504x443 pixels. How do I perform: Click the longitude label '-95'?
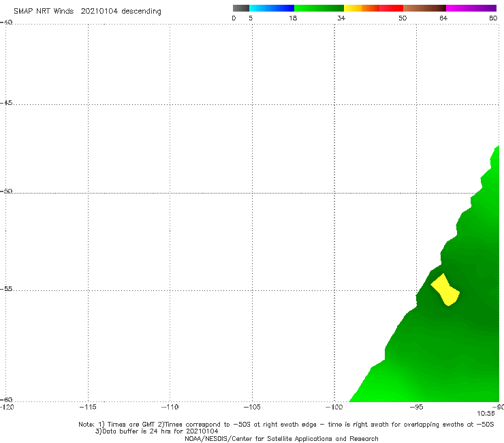point(417,407)
